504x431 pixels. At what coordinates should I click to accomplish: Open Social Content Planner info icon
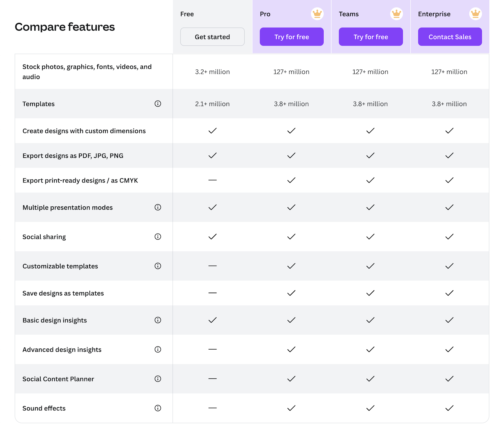tap(158, 379)
